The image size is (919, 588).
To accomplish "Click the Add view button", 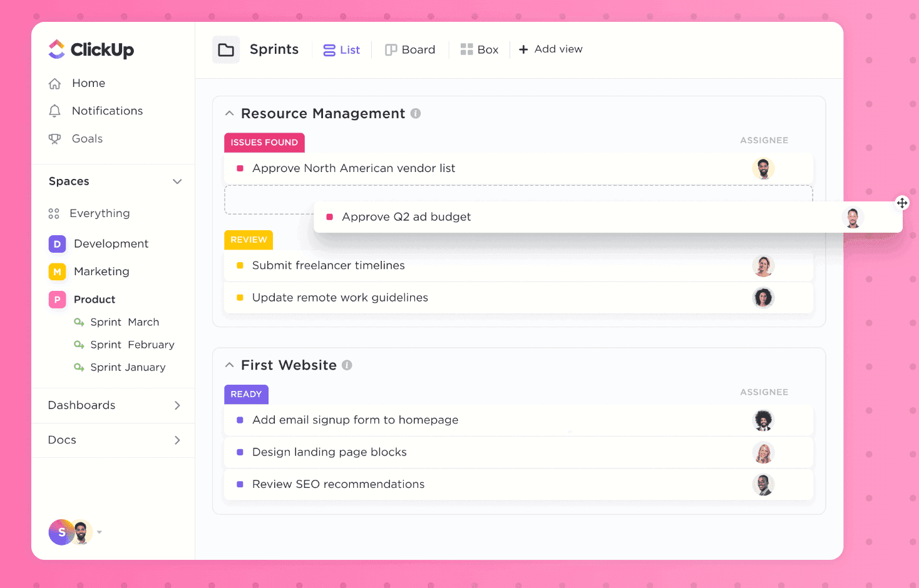I will [x=551, y=49].
